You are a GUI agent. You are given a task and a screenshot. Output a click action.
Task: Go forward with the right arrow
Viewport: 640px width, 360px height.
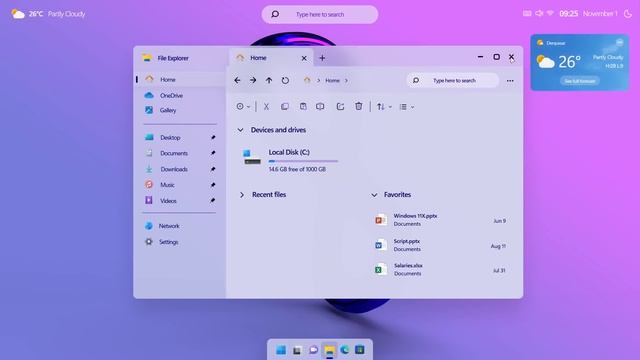[253, 80]
